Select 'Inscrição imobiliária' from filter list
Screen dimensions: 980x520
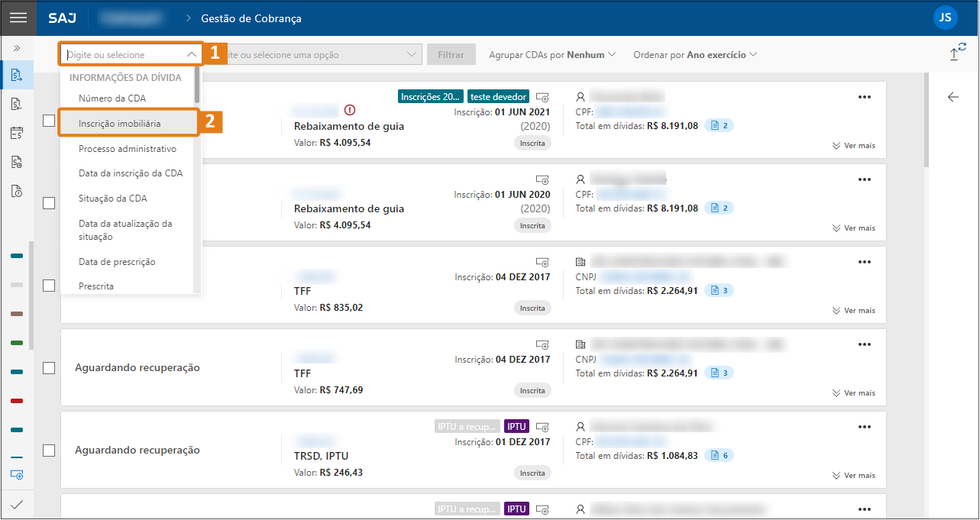[x=120, y=123]
